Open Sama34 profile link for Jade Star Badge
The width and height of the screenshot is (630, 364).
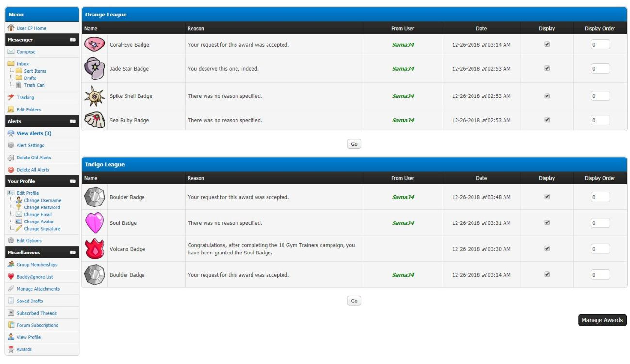click(403, 69)
